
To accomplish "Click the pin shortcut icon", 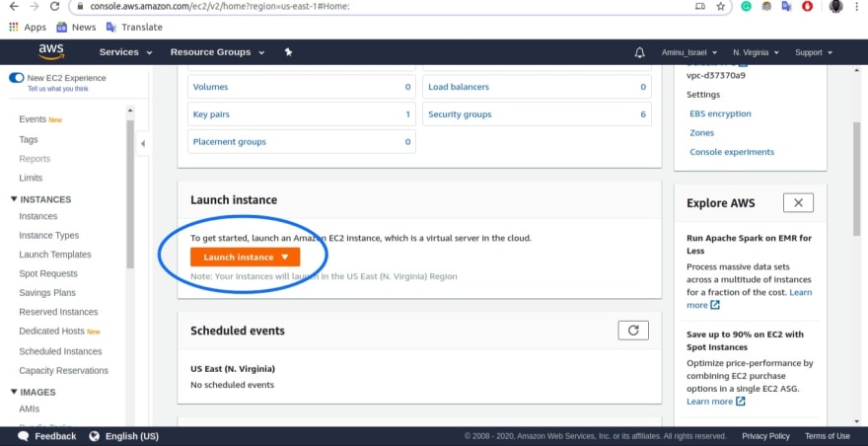I will (x=288, y=52).
